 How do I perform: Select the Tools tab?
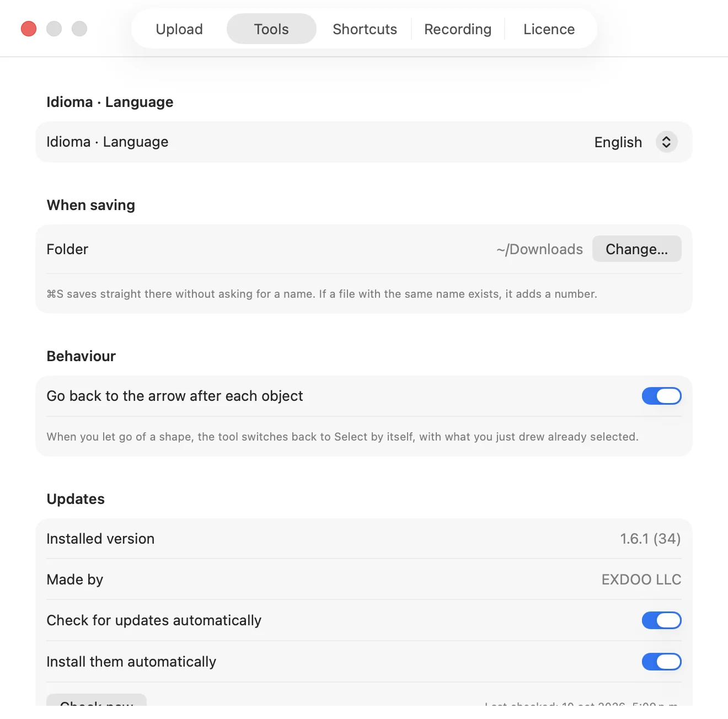pyautogui.click(x=271, y=29)
